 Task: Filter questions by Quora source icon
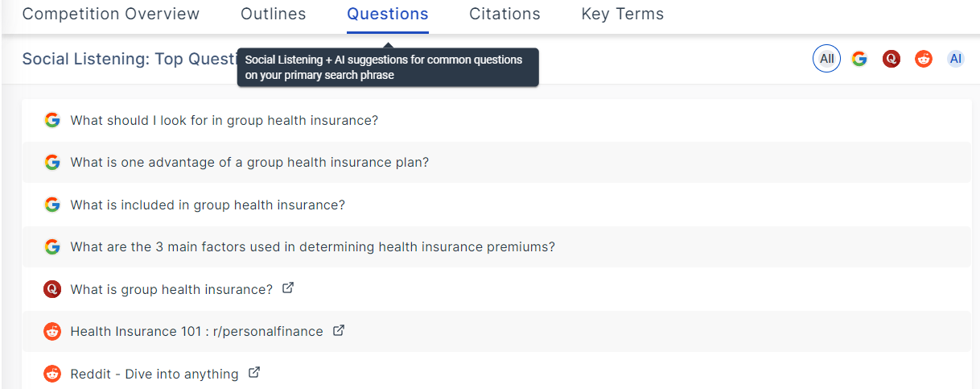tap(891, 59)
